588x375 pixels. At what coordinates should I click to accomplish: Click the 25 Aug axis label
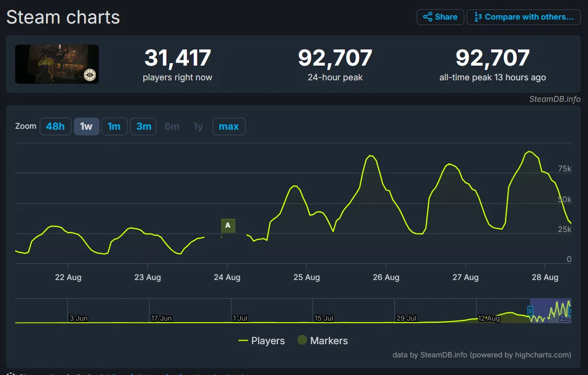tap(307, 277)
